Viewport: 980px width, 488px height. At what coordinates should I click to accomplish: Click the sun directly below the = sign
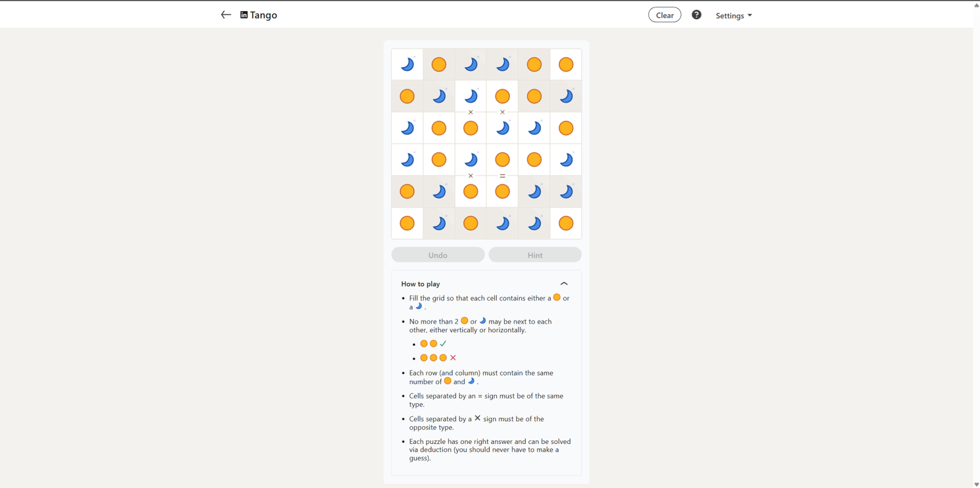click(x=502, y=191)
